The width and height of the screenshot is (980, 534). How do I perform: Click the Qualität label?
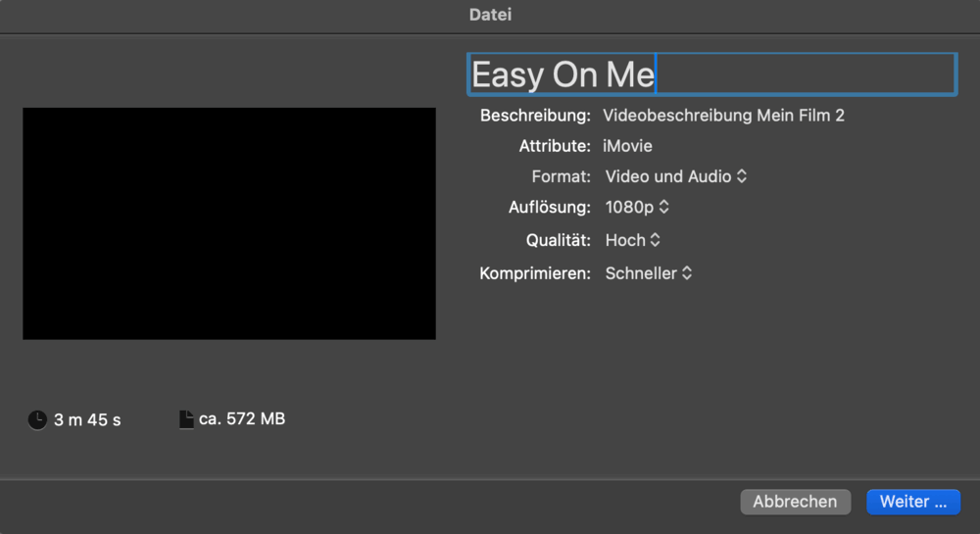click(559, 240)
